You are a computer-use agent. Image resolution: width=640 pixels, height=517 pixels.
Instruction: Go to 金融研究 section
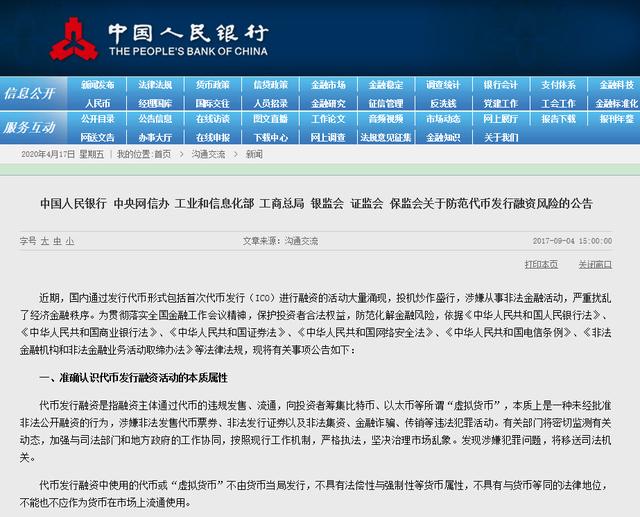(328, 103)
